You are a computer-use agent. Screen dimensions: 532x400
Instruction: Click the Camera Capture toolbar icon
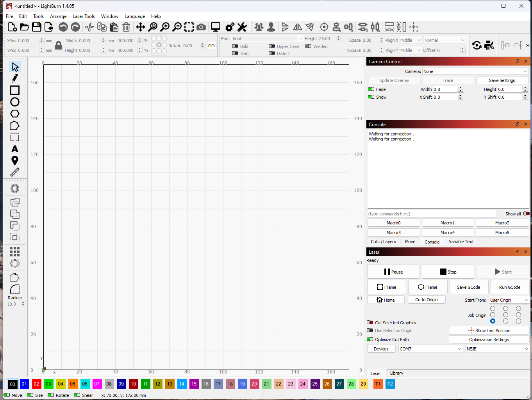tap(201, 27)
